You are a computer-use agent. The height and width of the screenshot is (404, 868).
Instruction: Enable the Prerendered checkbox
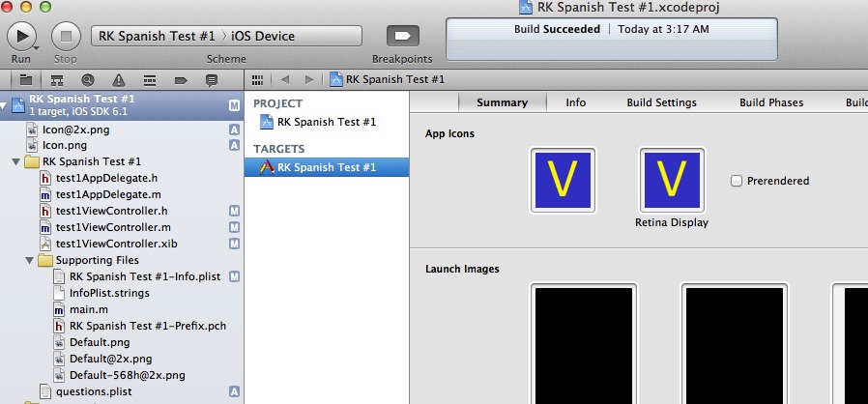737,181
